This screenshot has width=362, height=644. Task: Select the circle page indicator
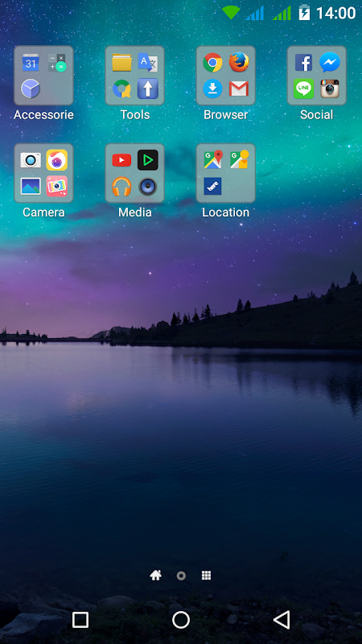[181, 576]
